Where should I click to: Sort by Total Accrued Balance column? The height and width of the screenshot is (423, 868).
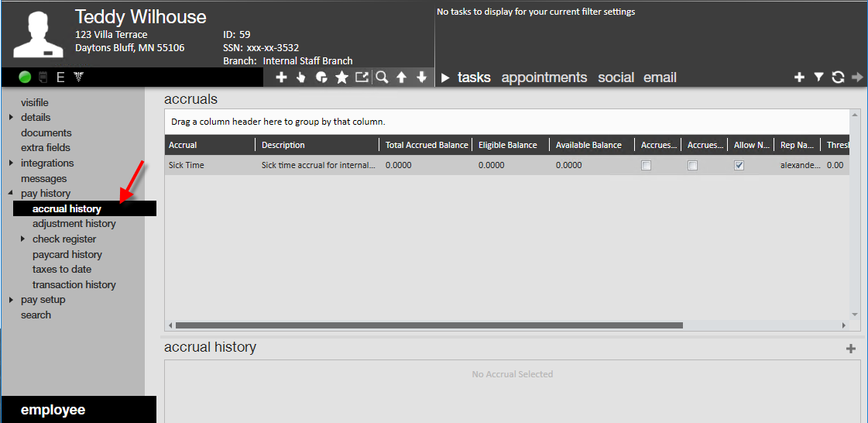point(426,145)
